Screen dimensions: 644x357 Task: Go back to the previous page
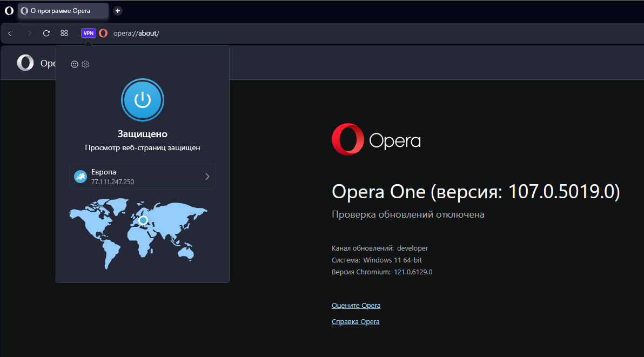pyautogui.click(x=10, y=33)
